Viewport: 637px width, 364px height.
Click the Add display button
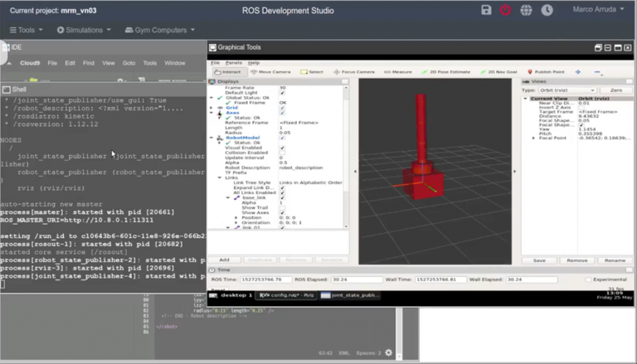(224, 260)
